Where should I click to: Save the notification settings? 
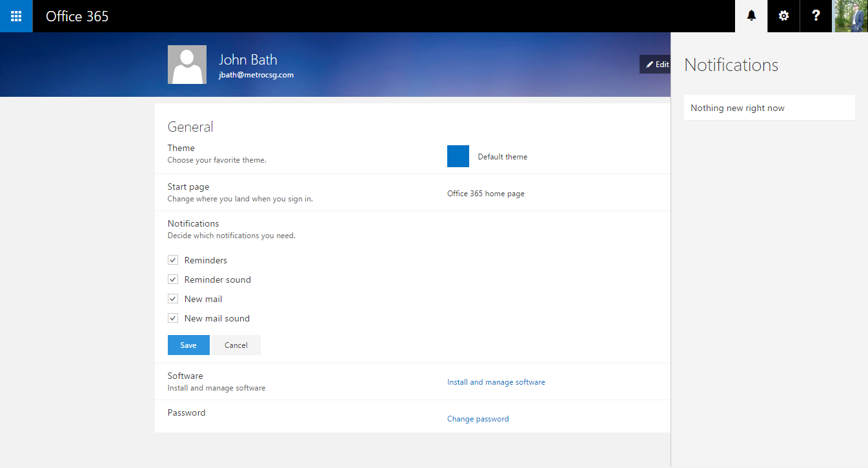coord(188,345)
